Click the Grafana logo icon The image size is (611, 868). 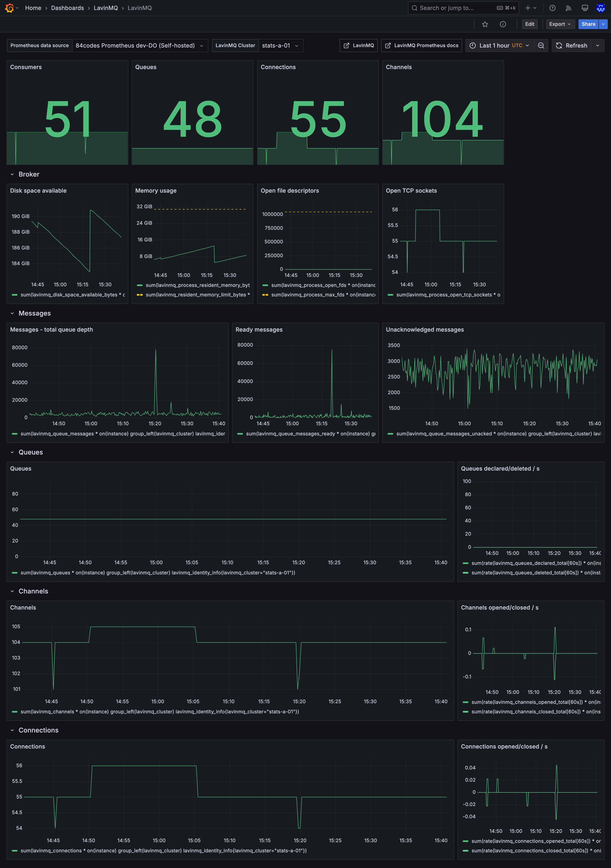10,8
